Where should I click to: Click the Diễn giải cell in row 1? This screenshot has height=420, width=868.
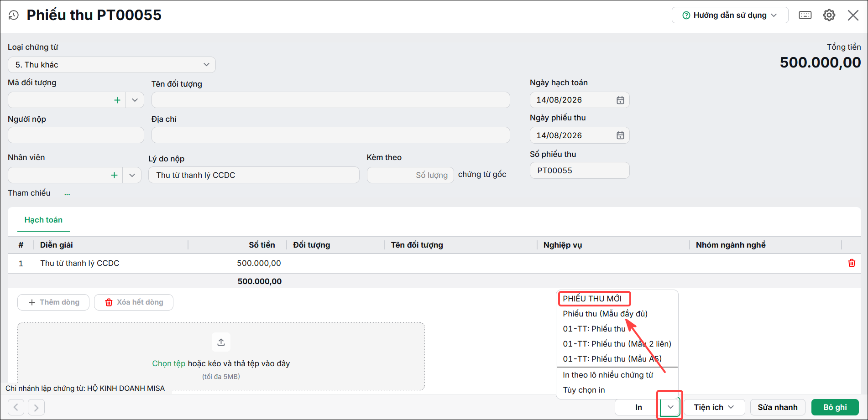tap(111, 263)
